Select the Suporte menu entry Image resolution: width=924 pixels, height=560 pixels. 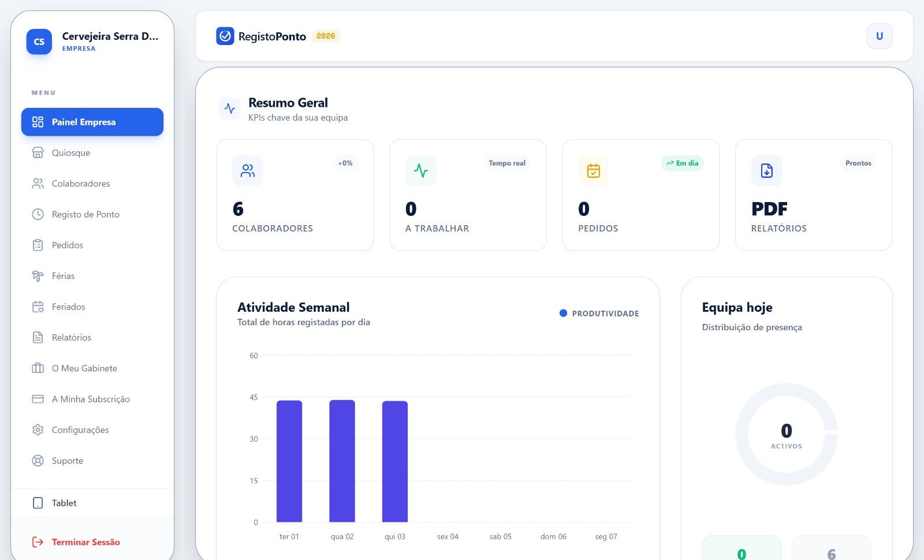(x=92, y=461)
